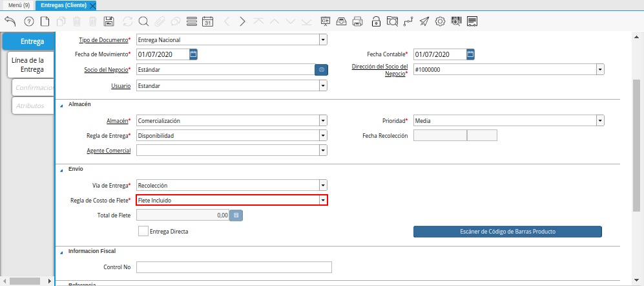The width and height of the screenshot is (644, 286).
Task: Open the calendar 31 history icon
Action: (x=208, y=21)
